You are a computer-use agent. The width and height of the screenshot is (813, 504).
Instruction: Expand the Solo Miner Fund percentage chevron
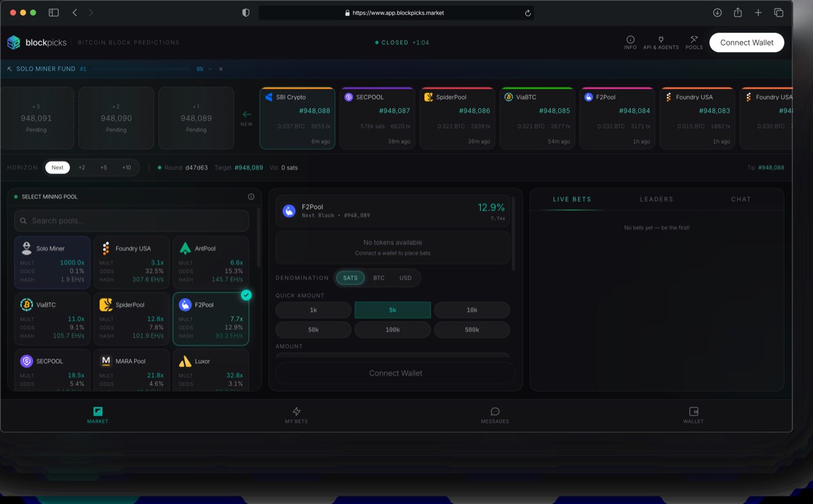(x=210, y=69)
